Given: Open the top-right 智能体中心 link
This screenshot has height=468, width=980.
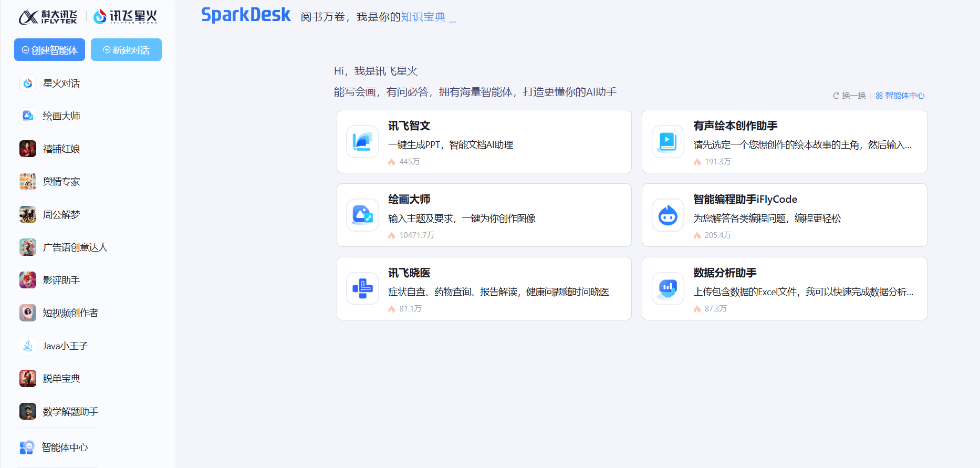Looking at the screenshot, I should point(900,96).
